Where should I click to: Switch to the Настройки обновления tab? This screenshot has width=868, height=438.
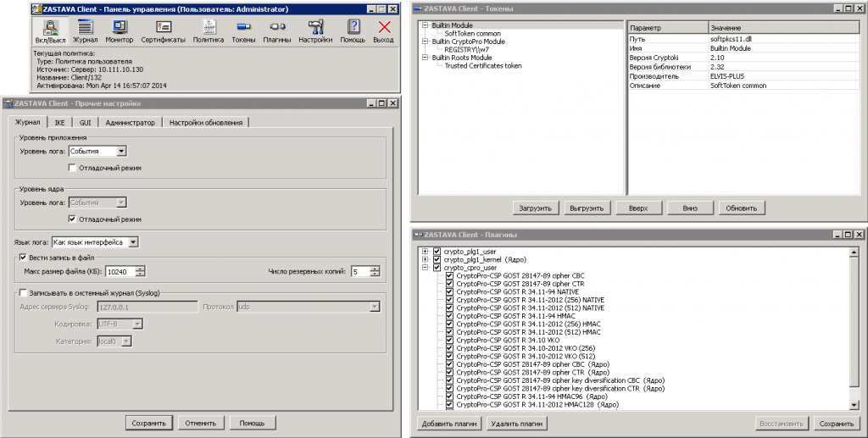click(x=206, y=123)
